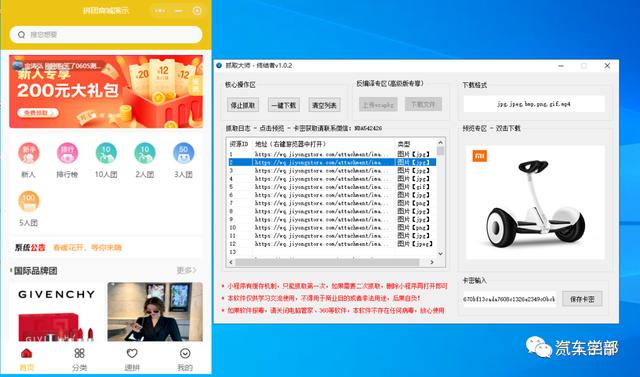Select resource row 4 in list
Image resolution: width=640 pixels, height=377 pixels.
331,179
